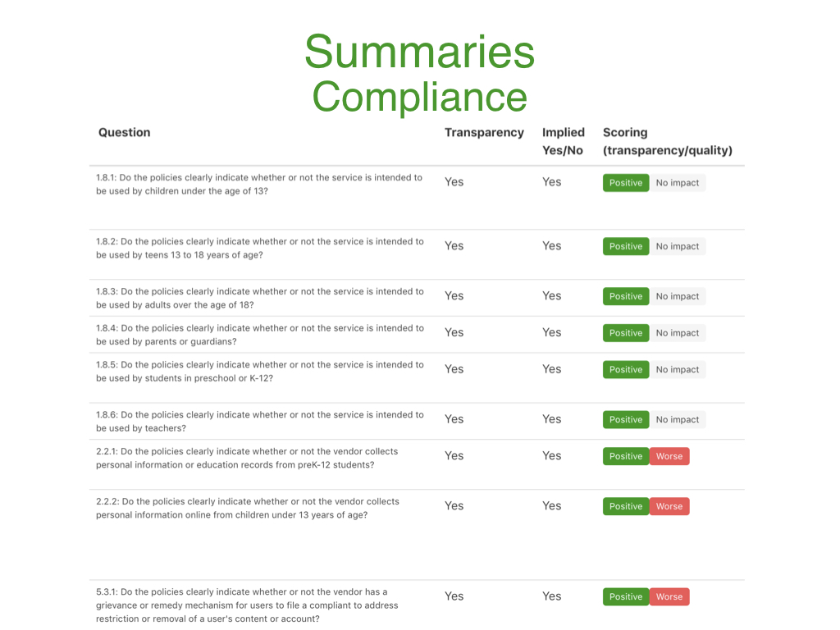The image size is (840, 630).
Task: Select the No impact badge in row 1.8.6
Action: click(x=678, y=420)
